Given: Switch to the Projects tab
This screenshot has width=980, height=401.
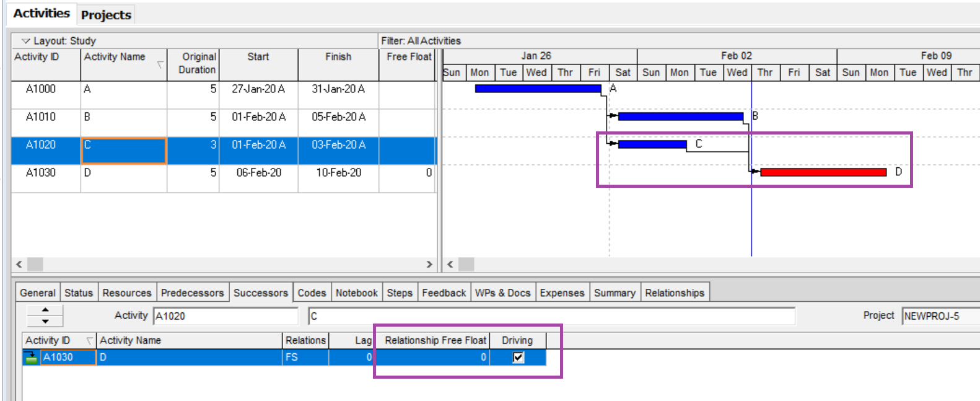Looking at the screenshot, I should 106,15.
